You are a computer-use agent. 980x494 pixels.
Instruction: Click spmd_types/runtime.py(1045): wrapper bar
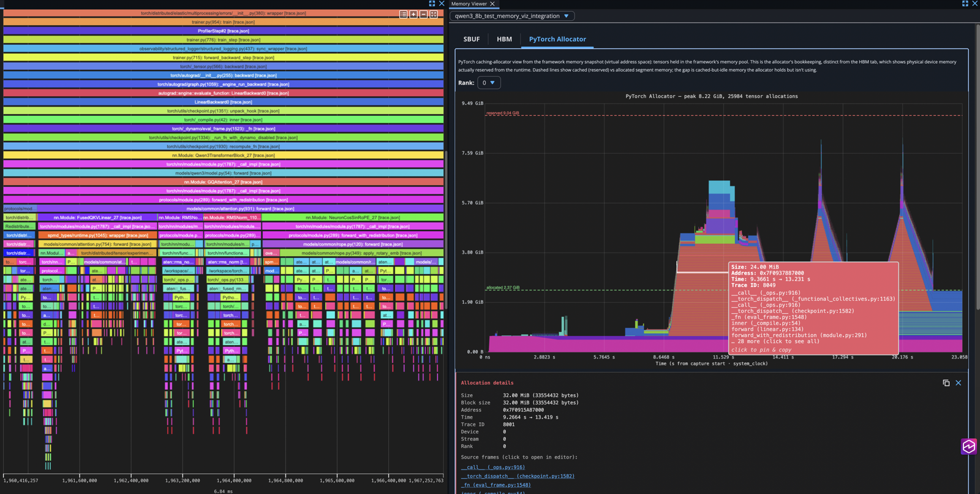(97, 235)
